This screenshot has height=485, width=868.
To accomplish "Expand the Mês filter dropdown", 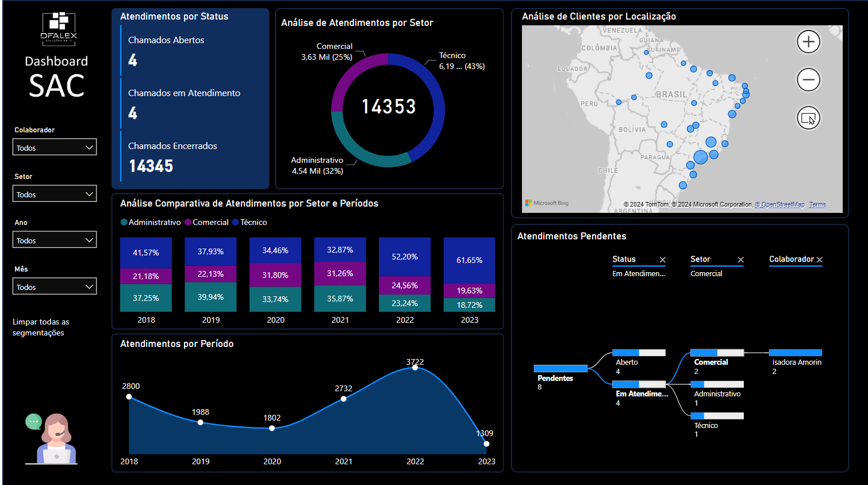I will 55,287.
